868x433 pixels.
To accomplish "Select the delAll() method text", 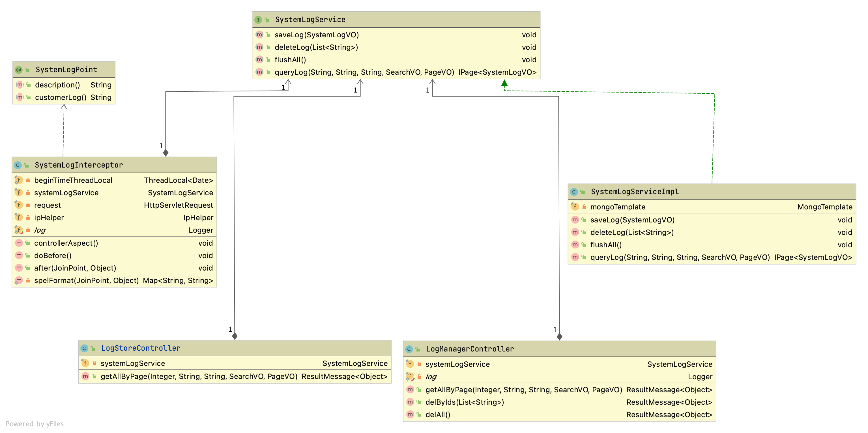I will click(x=438, y=415).
